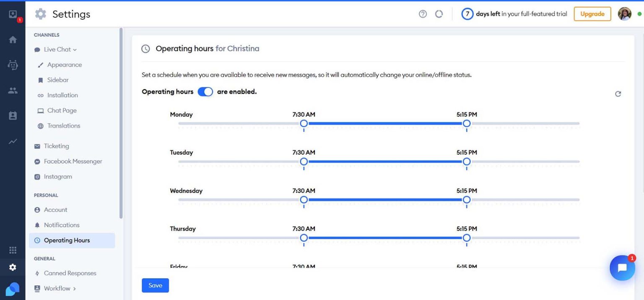
Task: Reset the schedule using the refresh icon
Action: (618, 94)
